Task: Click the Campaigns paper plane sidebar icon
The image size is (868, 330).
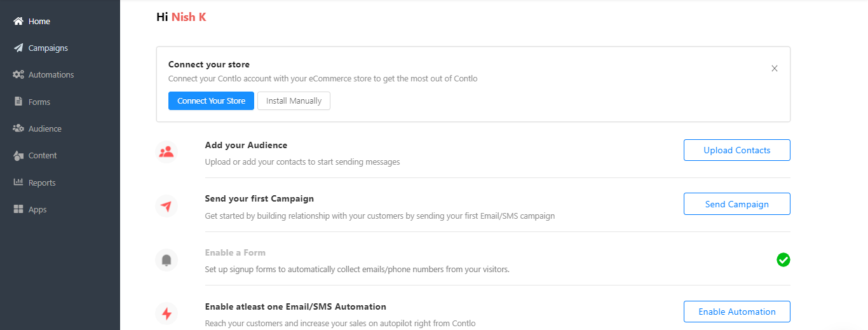Action: [x=18, y=48]
